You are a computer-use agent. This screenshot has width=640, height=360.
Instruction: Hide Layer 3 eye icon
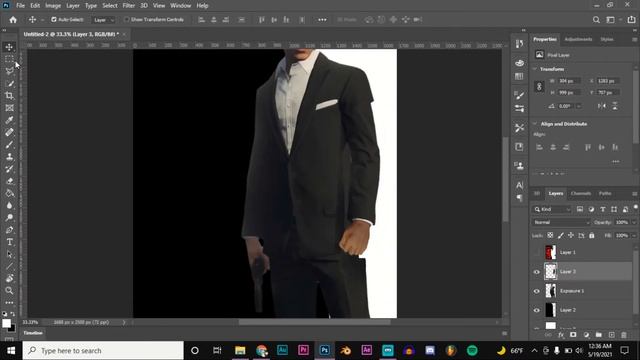[x=537, y=272]
